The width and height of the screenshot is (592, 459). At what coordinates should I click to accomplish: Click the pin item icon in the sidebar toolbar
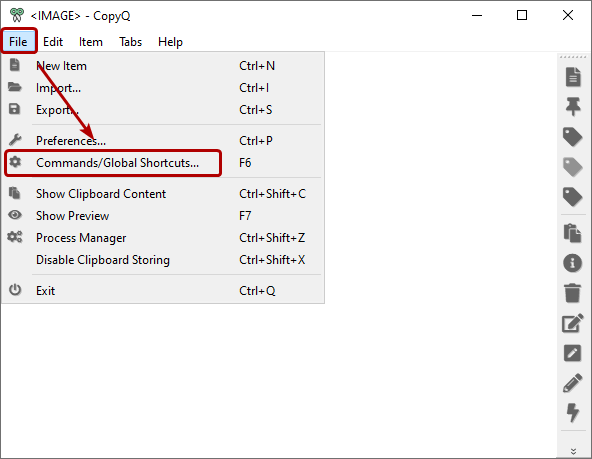coord(573,106)
